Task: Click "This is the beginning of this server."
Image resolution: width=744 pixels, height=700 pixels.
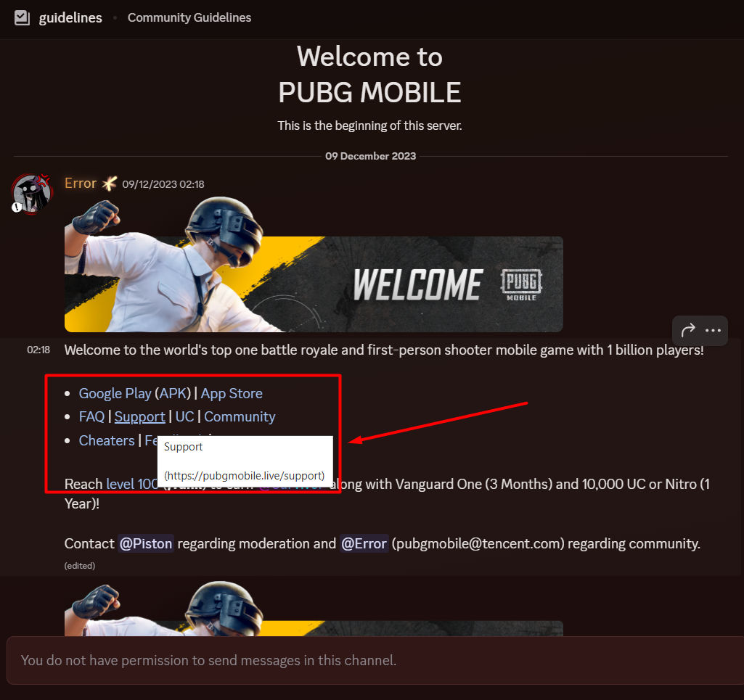Action: pyautogui.click(x=369, y=125)
